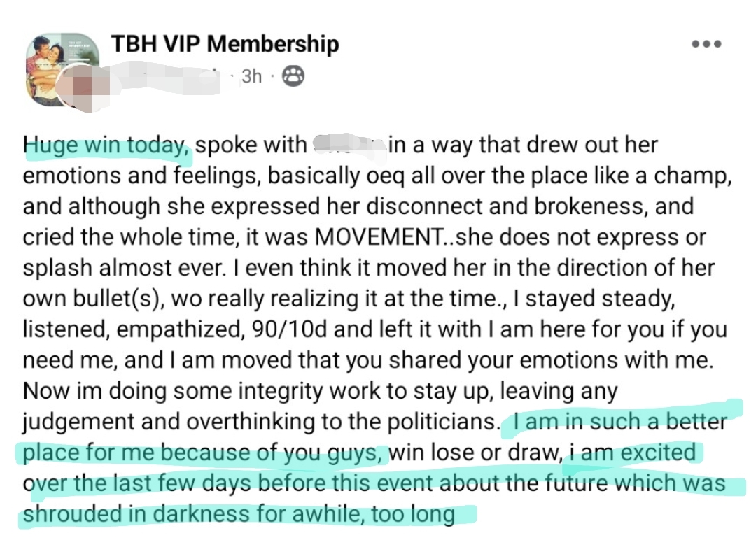Screen dimensions: 756x547
Task: Open the TBH VIP Membership group name
Action: tap(225, 44)
